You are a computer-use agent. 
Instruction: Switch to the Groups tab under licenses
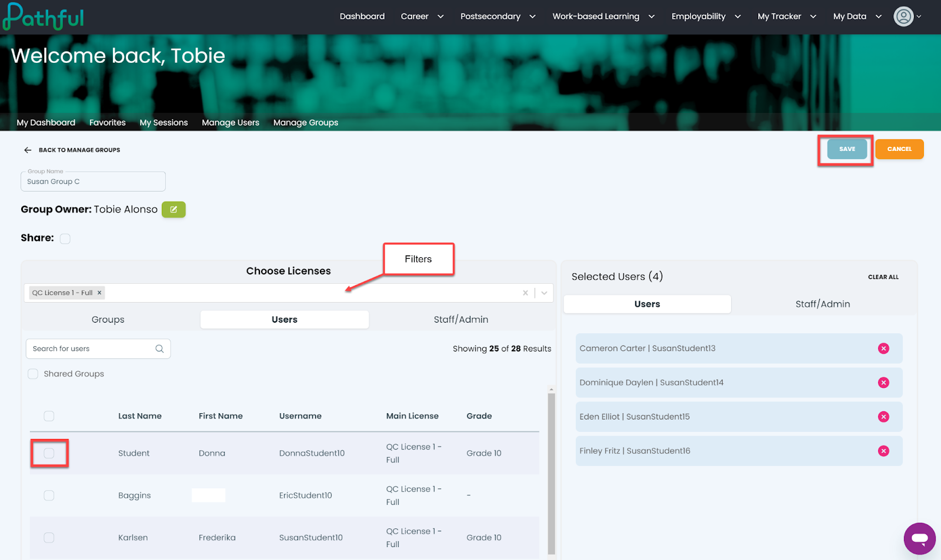point(108,320)
